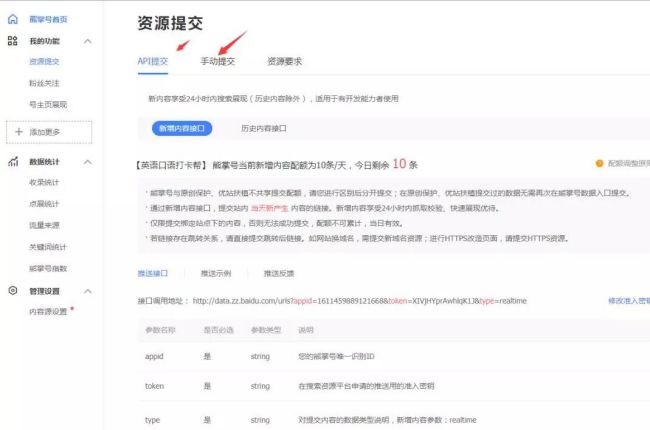Switch to the 手动提交 tab
650x430 pixels.
pyautogui.click(x=217, y=62)
